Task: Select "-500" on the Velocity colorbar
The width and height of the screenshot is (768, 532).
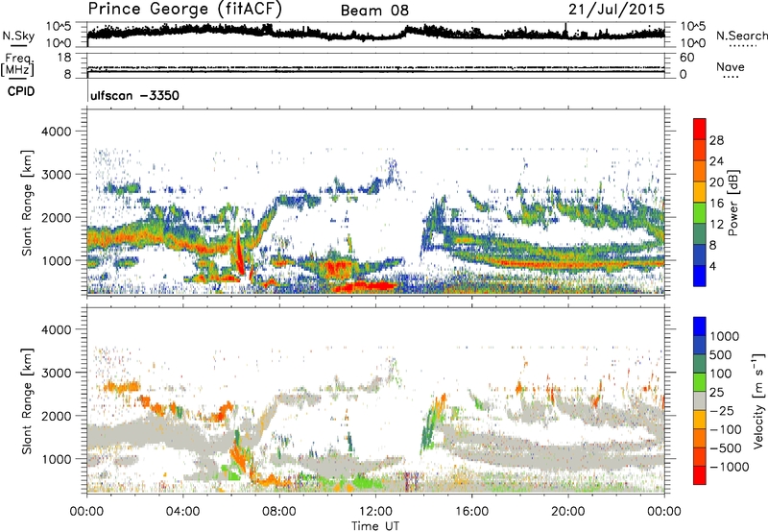Action: click(725, 447)
